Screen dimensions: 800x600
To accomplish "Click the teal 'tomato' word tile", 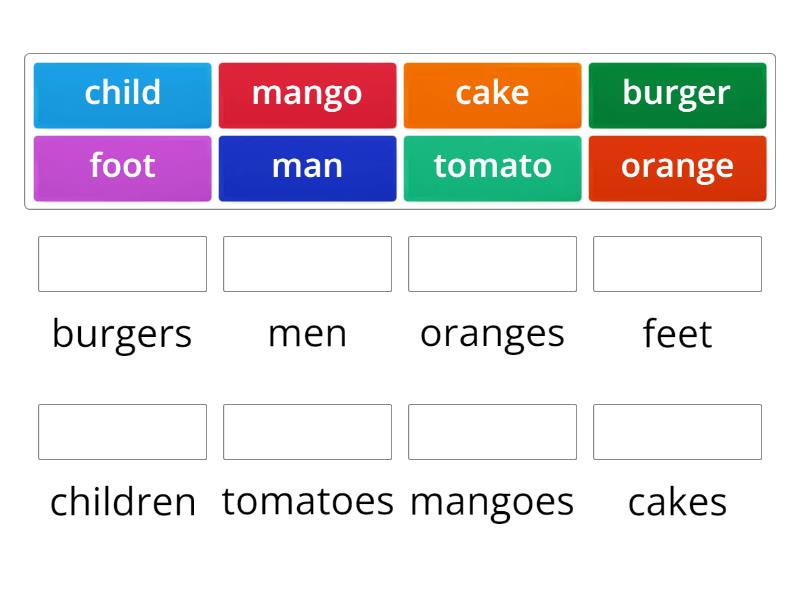I will coord(492,167).
